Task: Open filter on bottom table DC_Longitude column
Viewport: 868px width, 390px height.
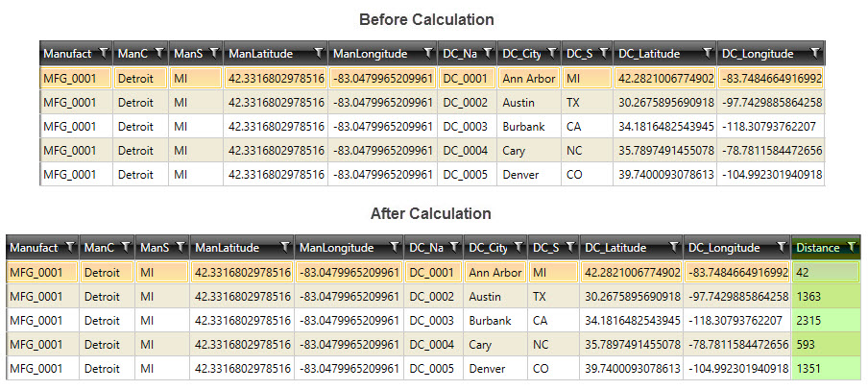Action: point(781,247)
